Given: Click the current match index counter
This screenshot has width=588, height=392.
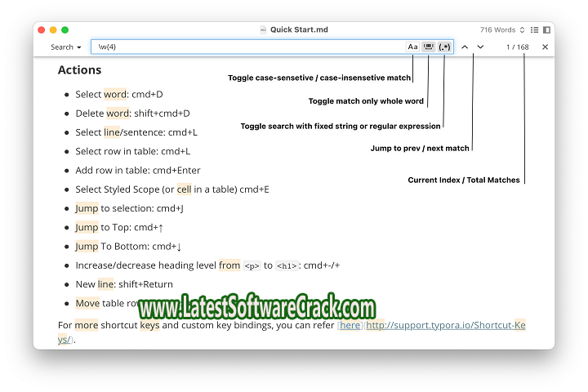Looking at the screenshot, I should 517,47.
